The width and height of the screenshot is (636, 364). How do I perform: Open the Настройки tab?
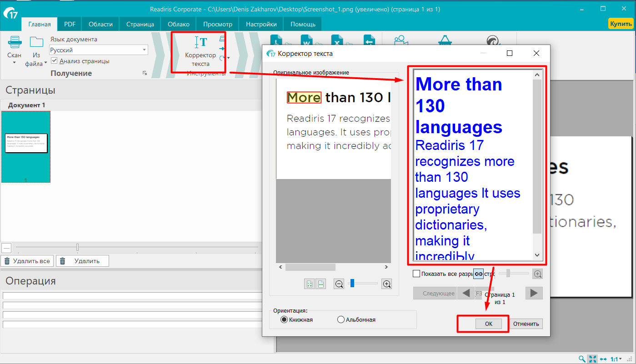(261, 24)
